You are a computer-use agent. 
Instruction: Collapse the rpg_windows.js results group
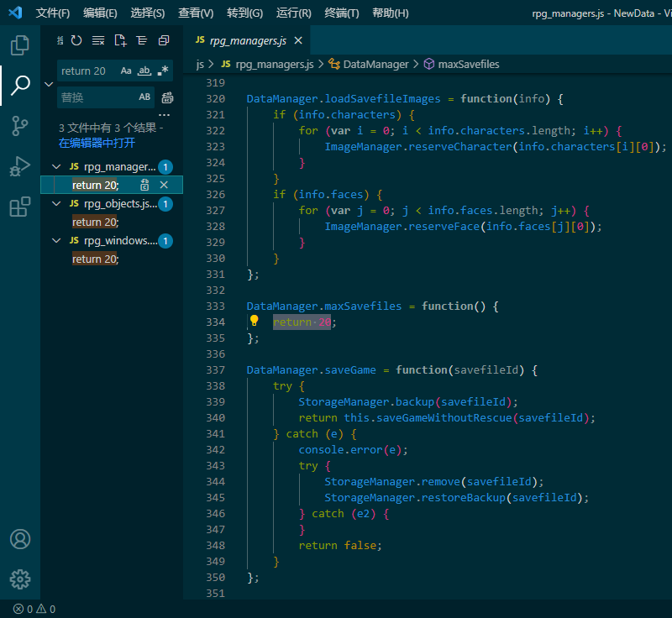pyautogui.click(x=56, y=241)
